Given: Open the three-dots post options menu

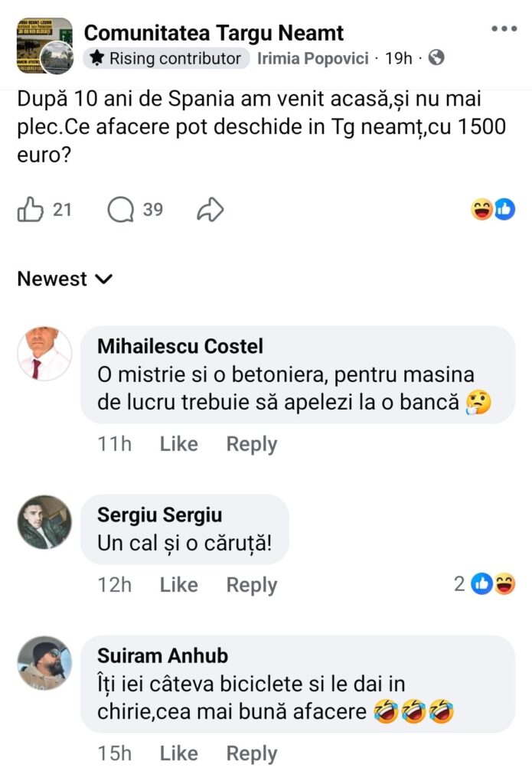Looking at the screenshot, I should click(504, 29).
